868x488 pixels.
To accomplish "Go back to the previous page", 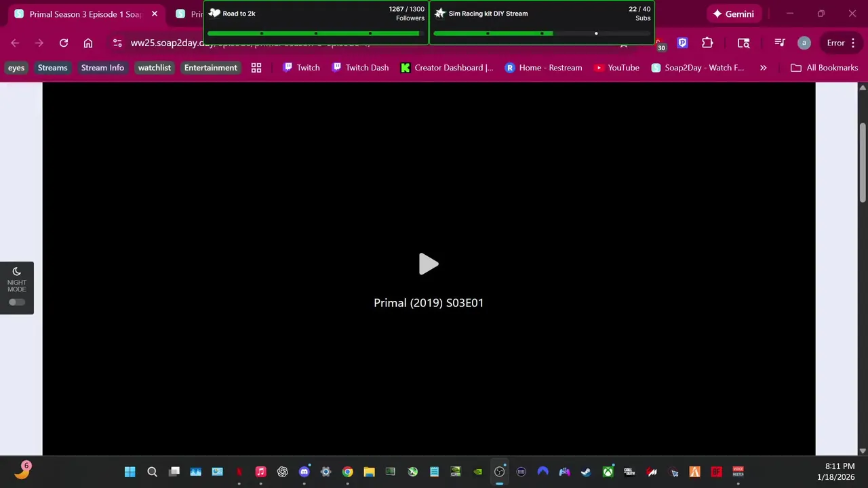I will tap(15, 43).
